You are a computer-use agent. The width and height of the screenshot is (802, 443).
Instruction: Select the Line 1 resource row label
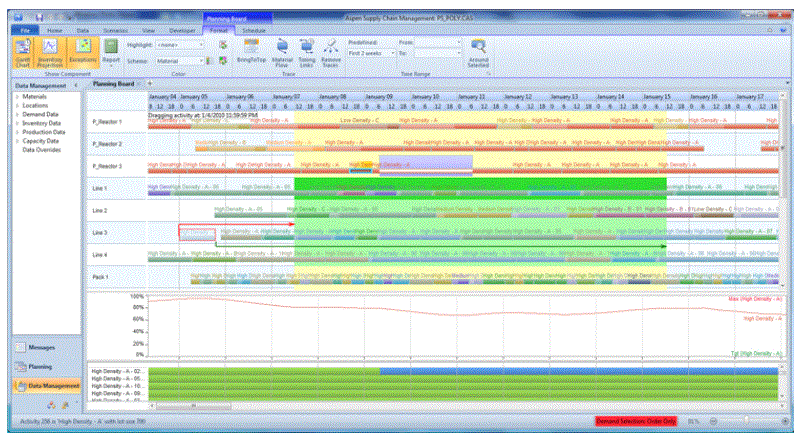coord(100,189)
